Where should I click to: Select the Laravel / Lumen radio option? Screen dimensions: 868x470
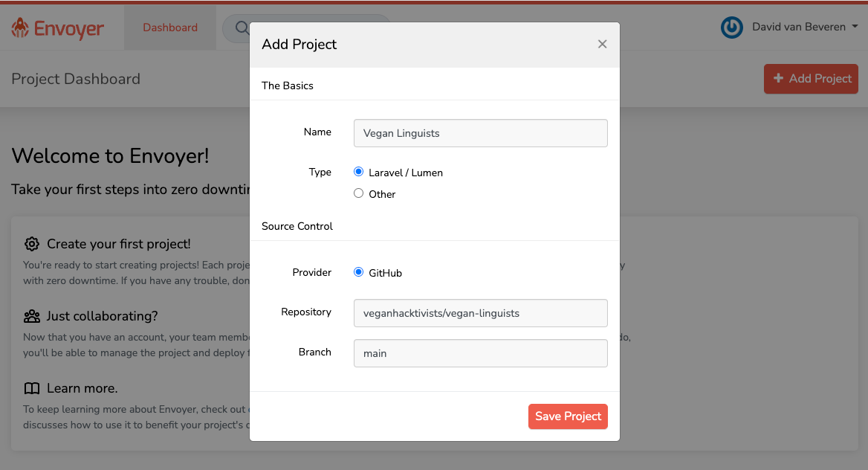coord(359,172)
